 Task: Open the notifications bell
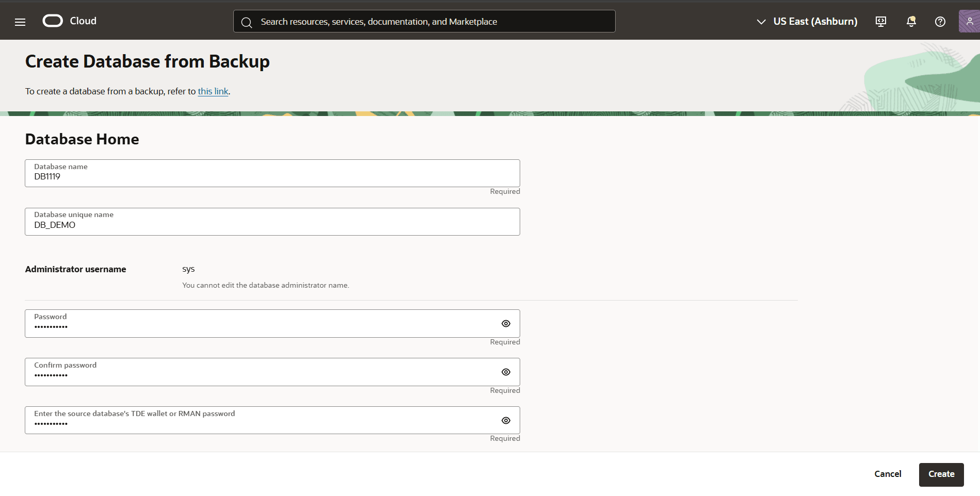tap(911, 21)
